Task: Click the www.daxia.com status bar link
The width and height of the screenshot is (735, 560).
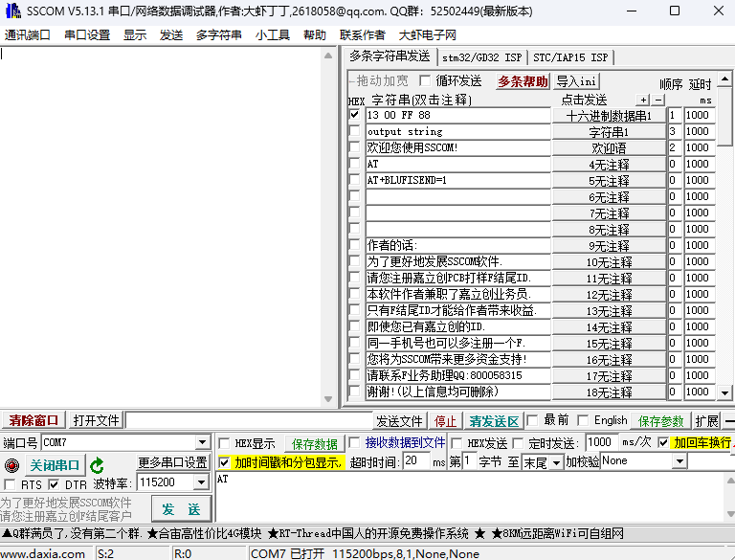Action: pos(43,554)
